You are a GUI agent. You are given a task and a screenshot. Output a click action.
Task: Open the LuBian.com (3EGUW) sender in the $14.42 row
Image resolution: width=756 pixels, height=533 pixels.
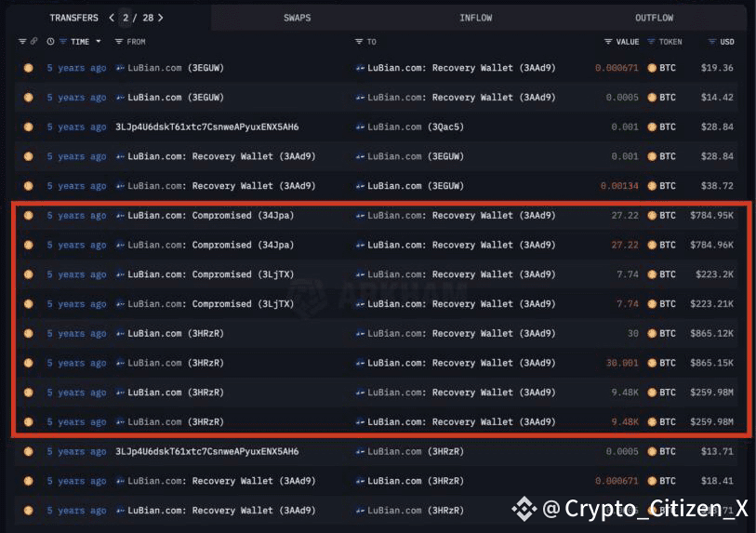coord(176,97)
